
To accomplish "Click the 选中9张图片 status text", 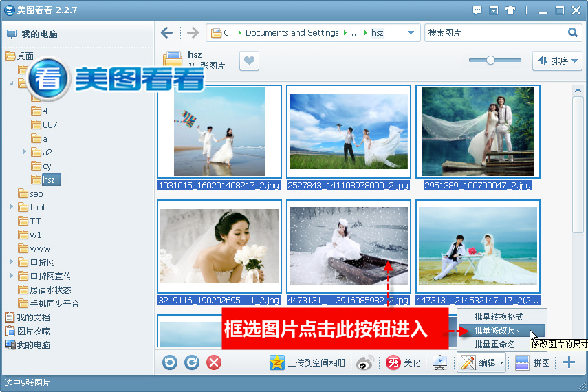I will tap(27, 382).
